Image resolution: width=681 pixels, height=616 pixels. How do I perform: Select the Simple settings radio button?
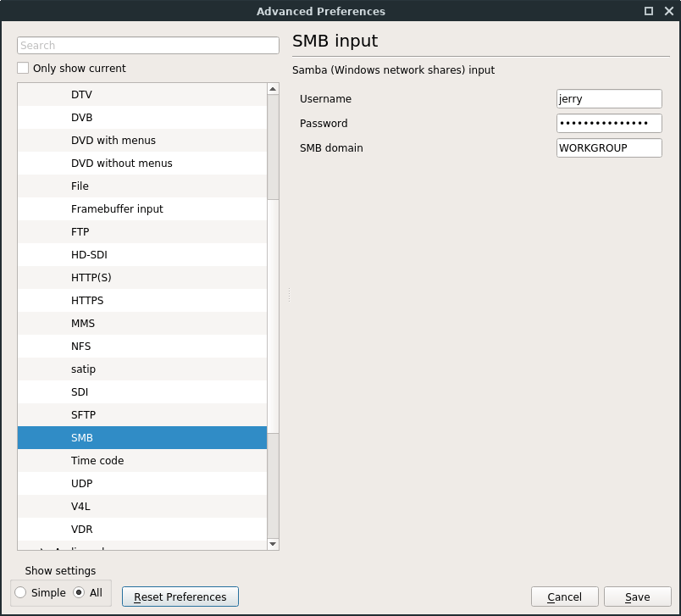(x=21, y=593)
